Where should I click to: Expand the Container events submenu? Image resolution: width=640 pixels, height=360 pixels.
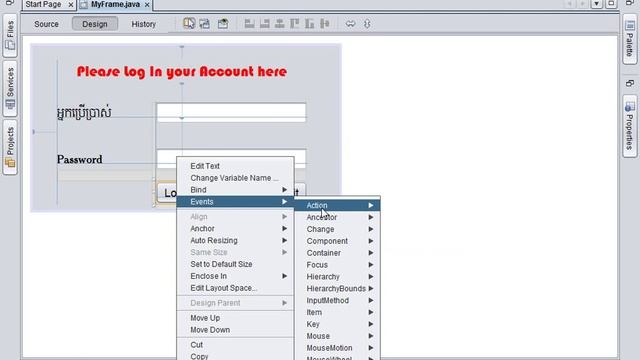pyautogui.click(x=338, y=253)
